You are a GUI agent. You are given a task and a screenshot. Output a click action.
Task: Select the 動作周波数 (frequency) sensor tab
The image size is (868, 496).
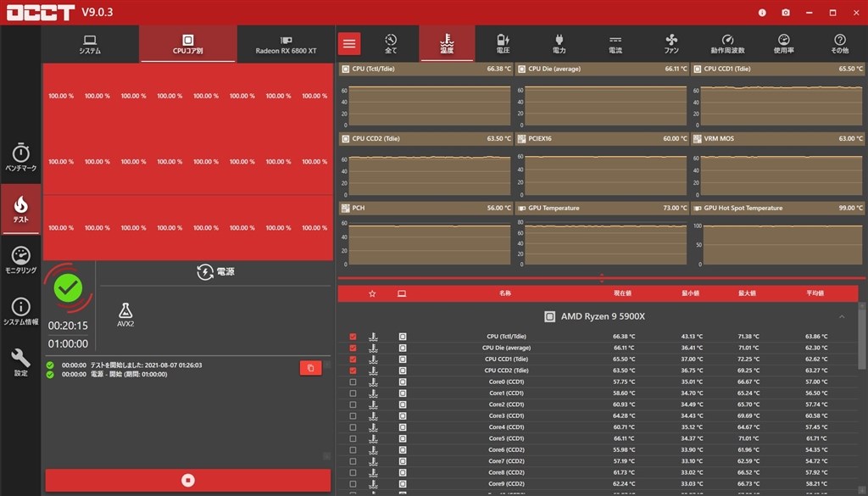pos(727,44)
